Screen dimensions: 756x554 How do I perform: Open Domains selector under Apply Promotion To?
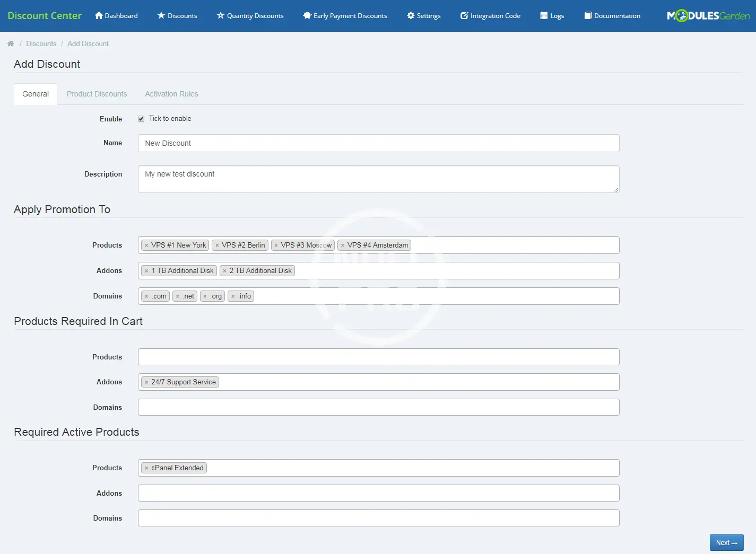pos(379,296)
